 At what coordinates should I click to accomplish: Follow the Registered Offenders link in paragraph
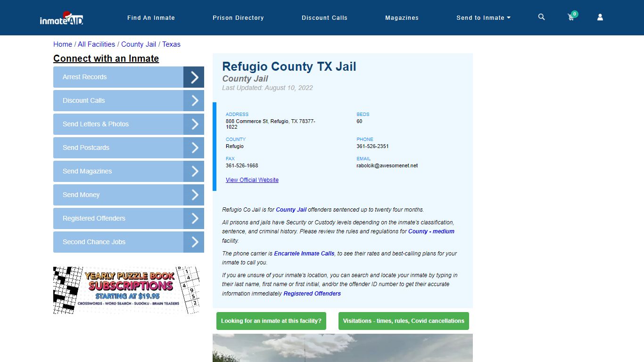tap(312, 294)
